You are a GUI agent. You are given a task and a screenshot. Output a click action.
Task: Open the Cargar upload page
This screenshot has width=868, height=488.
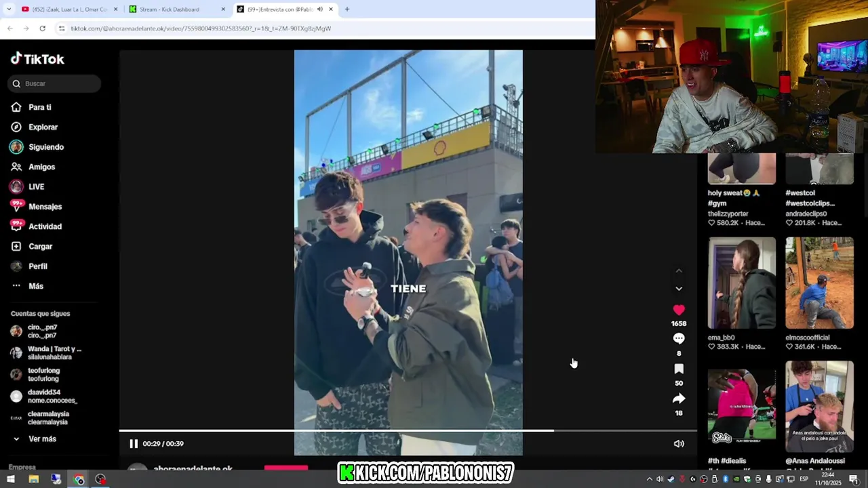(x=31, y=247)
